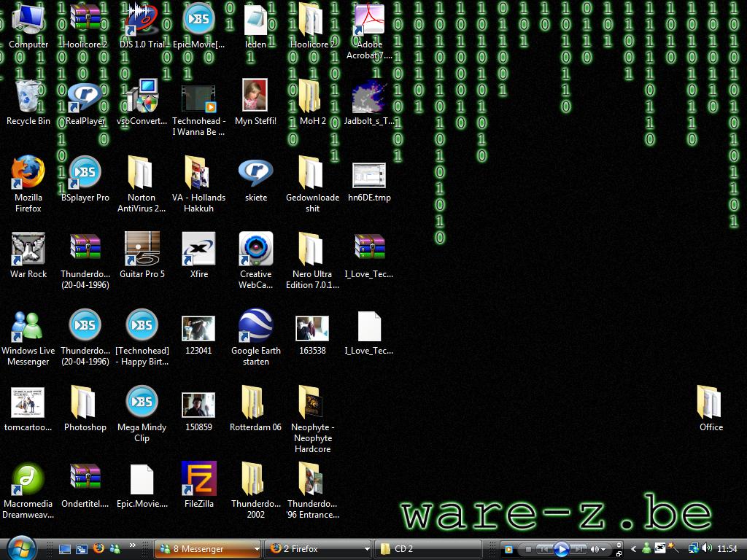This screenshot has height=560, width=747.
Task: Open the Adobe Acrobat 7 shortcut
Action: click(x=369, y=31)
